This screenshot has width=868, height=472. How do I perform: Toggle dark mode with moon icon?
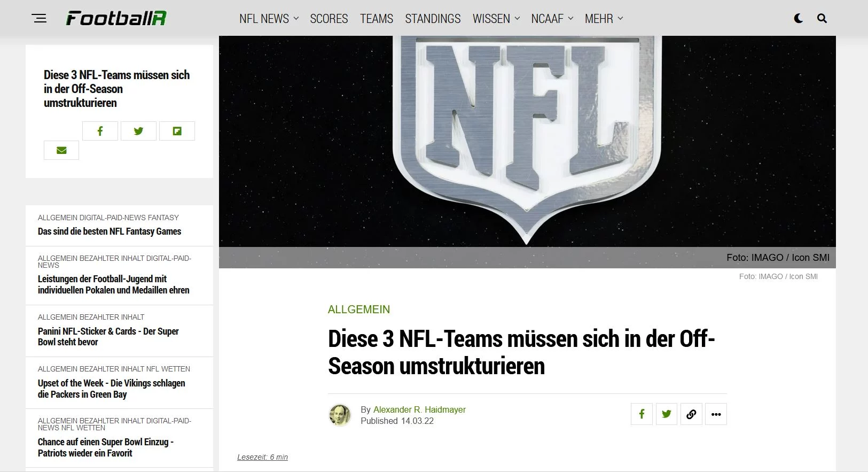799,19
